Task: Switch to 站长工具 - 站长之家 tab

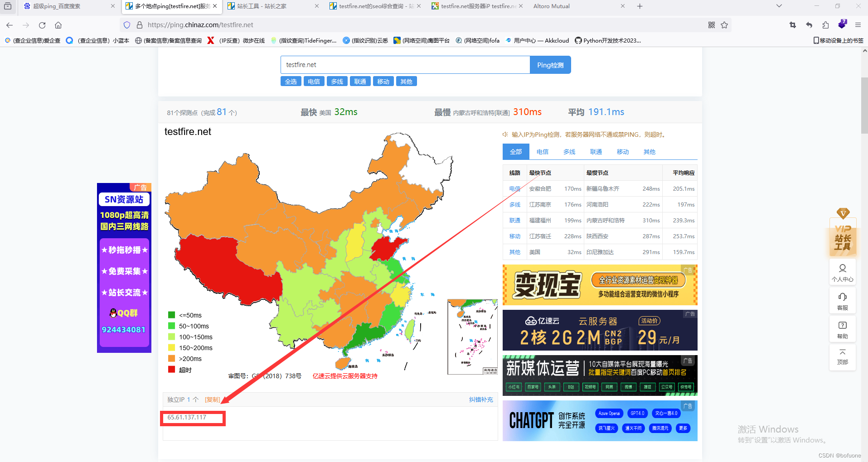Action: (273, 6)
